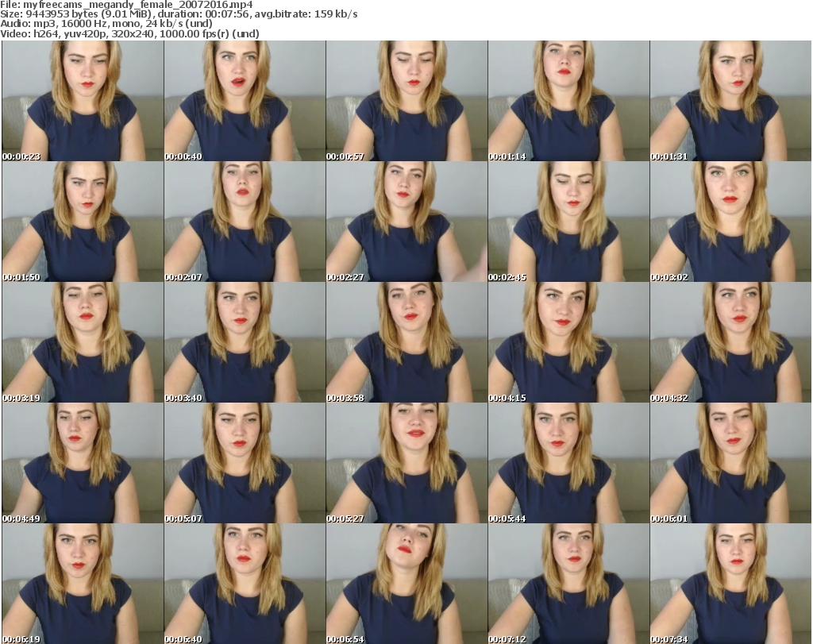The width and height of the screenshot is (813, 644).
Task: Choose the frame stamped 00:06:19
Action: tap(83, 584)
